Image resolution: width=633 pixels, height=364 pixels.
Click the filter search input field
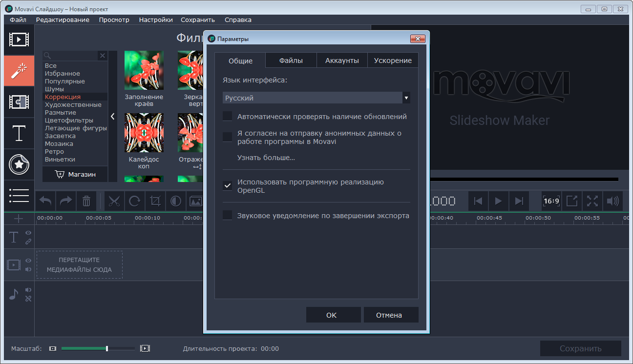(x=70, y=56)
